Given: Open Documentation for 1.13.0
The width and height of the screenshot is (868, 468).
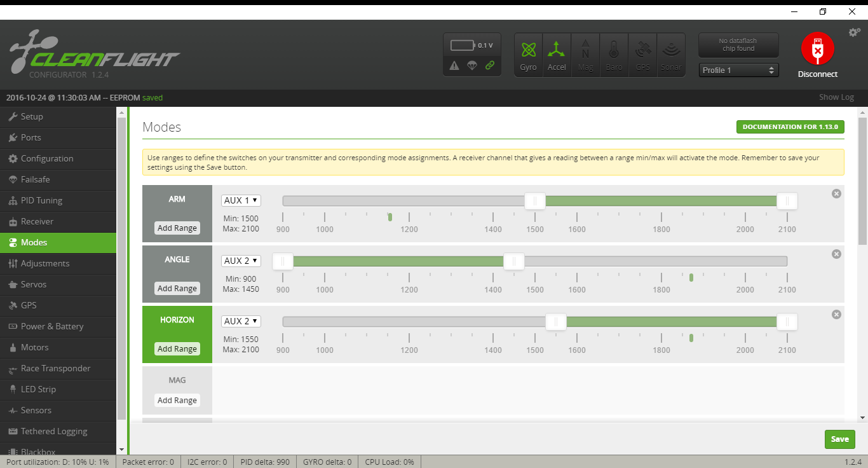Looking at the screenshot, I should point(790,127).
